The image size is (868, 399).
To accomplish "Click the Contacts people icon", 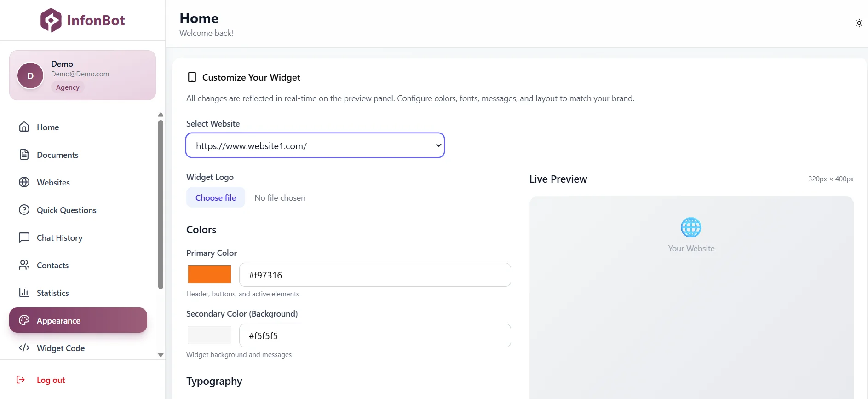I will click(24, 265).
